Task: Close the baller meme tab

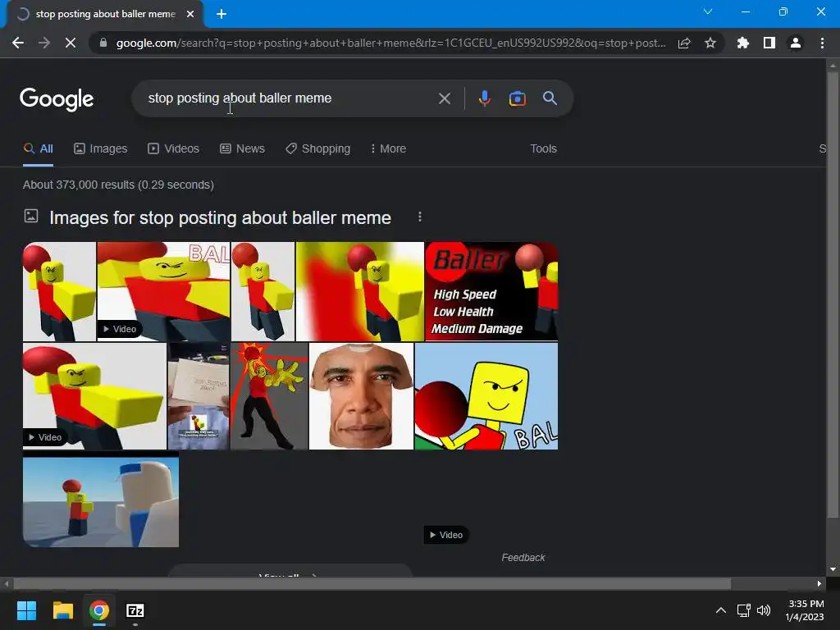Action: coord(190,14)
